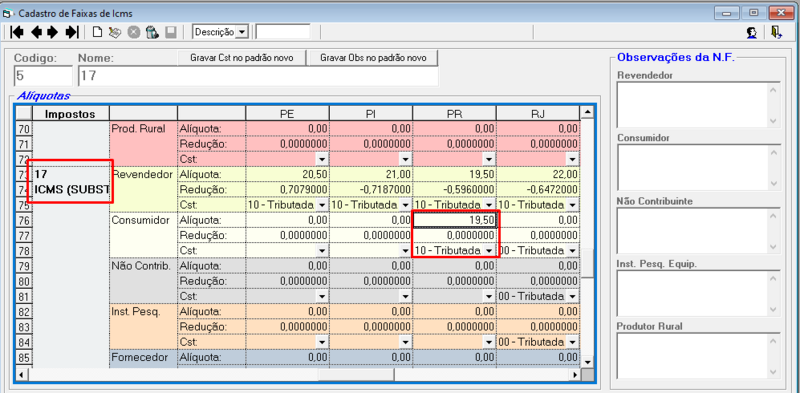Select Revendedor Alíquota cell 21,00 under PI
Viewport: 800px width, 393px height.
(371, 175)
